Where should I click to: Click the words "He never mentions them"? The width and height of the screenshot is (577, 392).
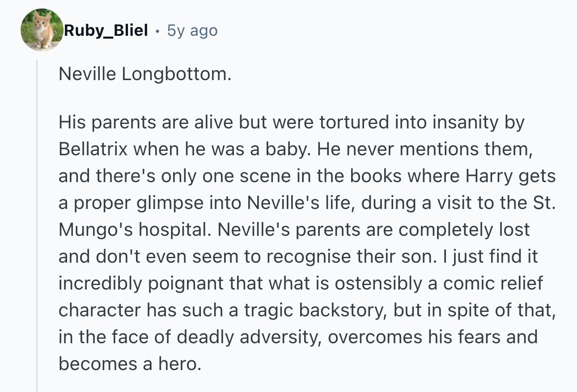pos(424,149)
